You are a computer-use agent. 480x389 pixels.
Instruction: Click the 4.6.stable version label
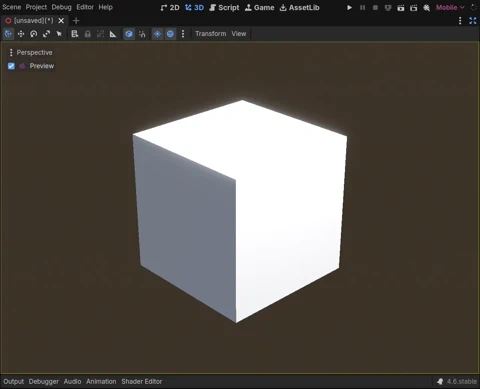tap(462, 381)
